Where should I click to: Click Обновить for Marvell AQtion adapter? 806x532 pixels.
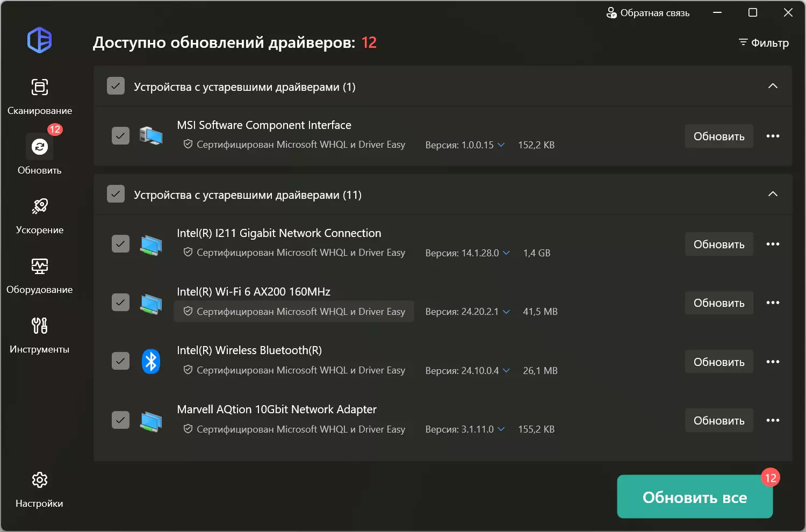719,421
